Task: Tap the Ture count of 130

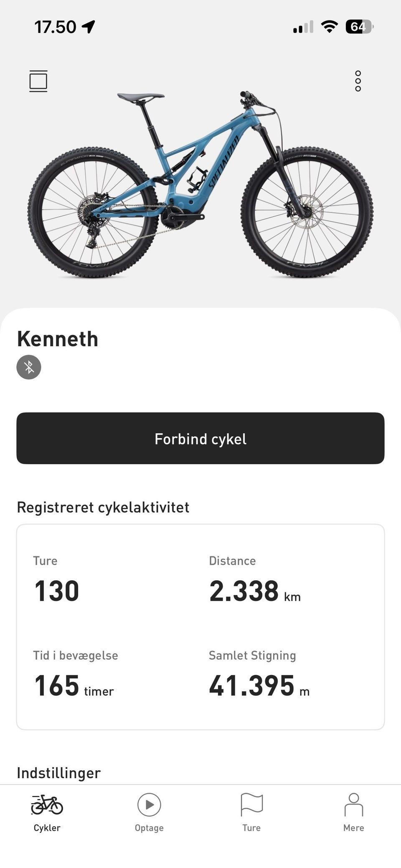Action: point(57,591)
